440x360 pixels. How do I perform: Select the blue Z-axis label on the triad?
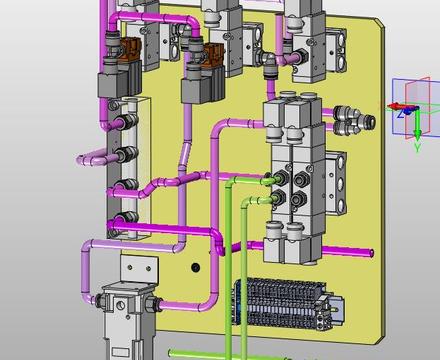point(401,114)
